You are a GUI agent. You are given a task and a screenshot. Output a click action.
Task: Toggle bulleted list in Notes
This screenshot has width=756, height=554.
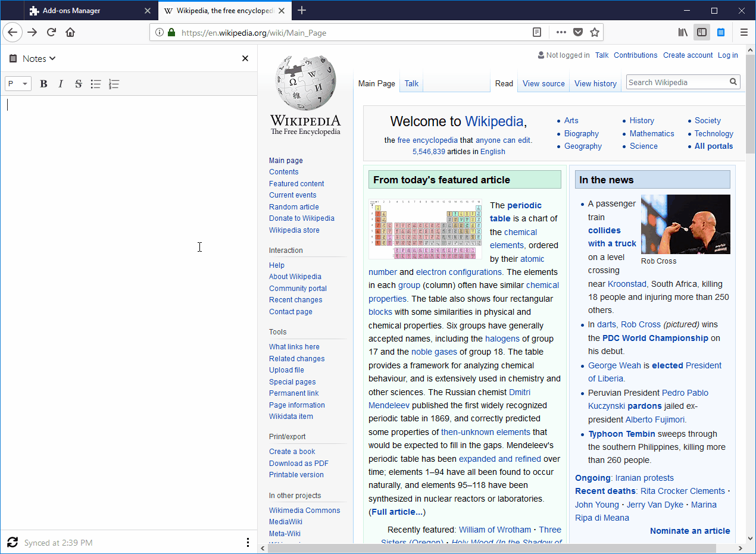coord(96,84)
